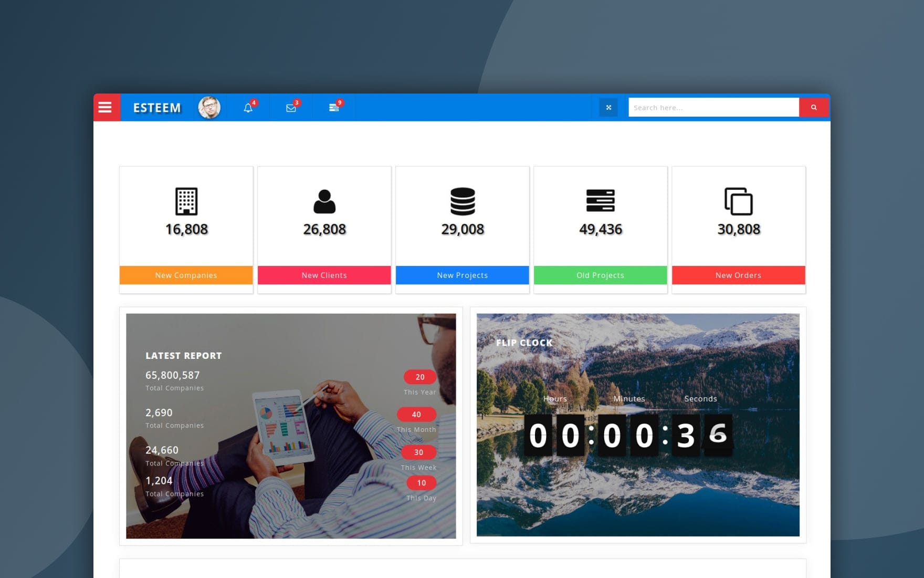
Task: Click the ESTEEM logo
Action: point(156,108)
